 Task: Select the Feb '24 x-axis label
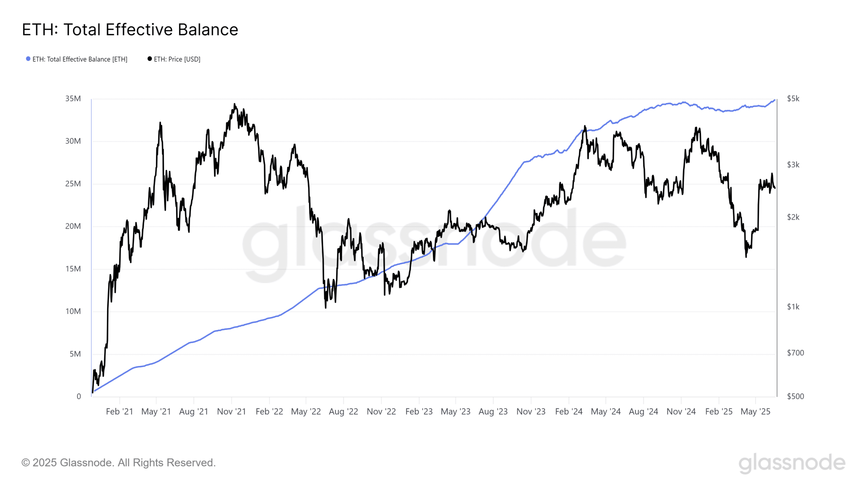click(569, 412)
